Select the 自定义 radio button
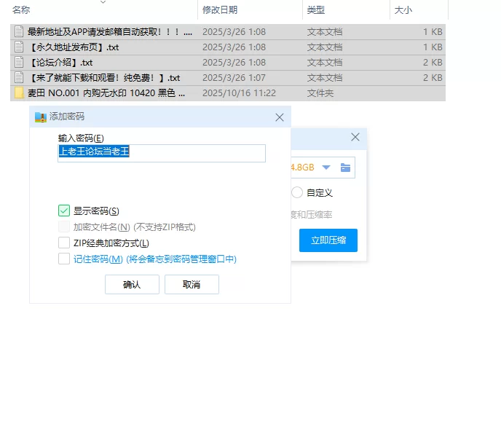Screen dimensions: 501x448 pyautogui.click(x=297, y=192)
